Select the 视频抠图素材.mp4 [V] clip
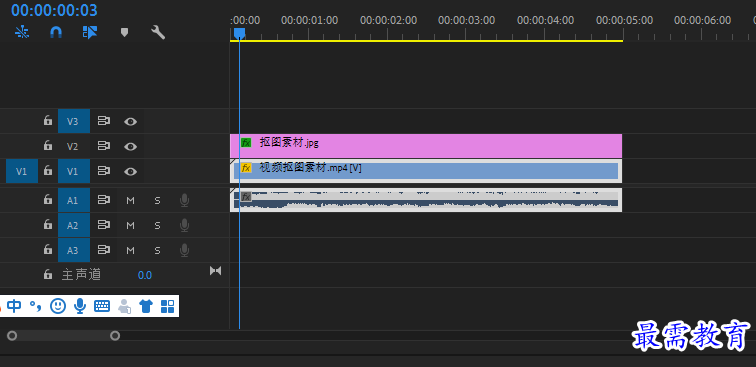The width and height of the screenshot is (756, 367). point(426,171)
